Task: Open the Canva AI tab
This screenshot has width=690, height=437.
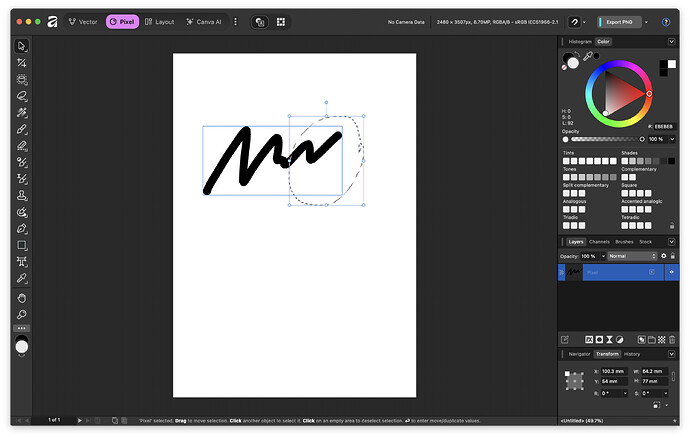Action: 204,22
